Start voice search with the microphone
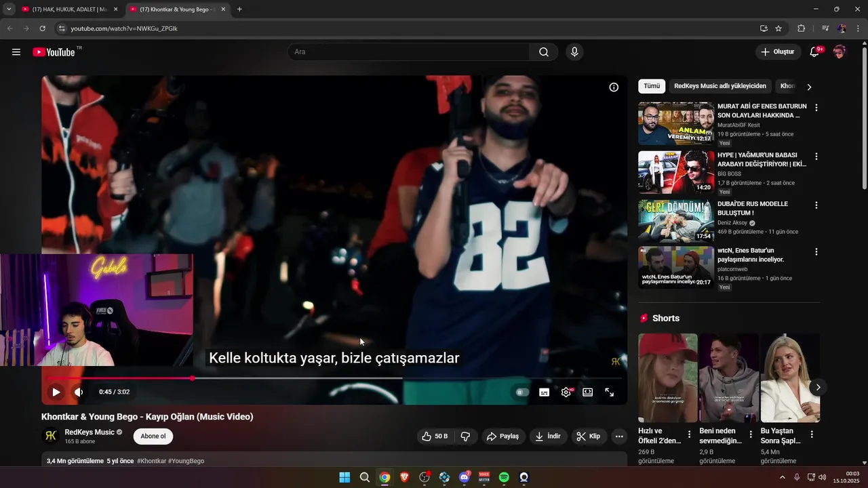 [574, 52]
